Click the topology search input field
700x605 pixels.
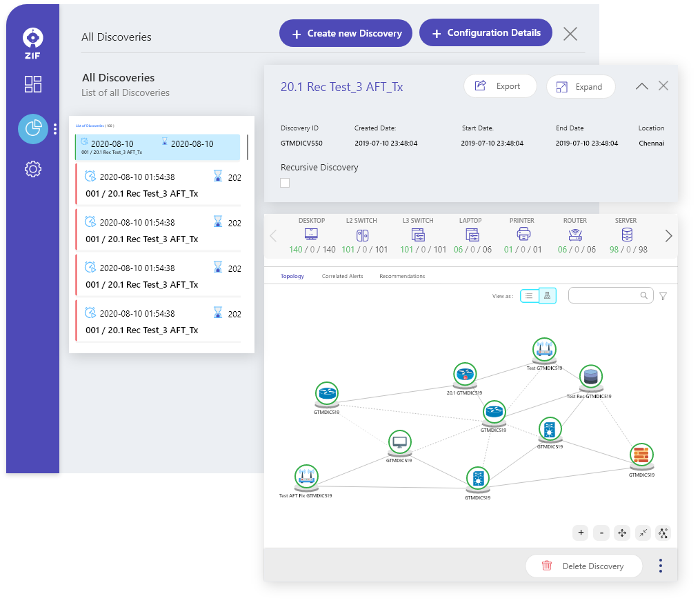click(603, 295)
